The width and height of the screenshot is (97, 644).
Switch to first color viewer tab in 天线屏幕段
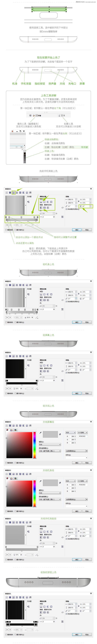pos(7,430)
